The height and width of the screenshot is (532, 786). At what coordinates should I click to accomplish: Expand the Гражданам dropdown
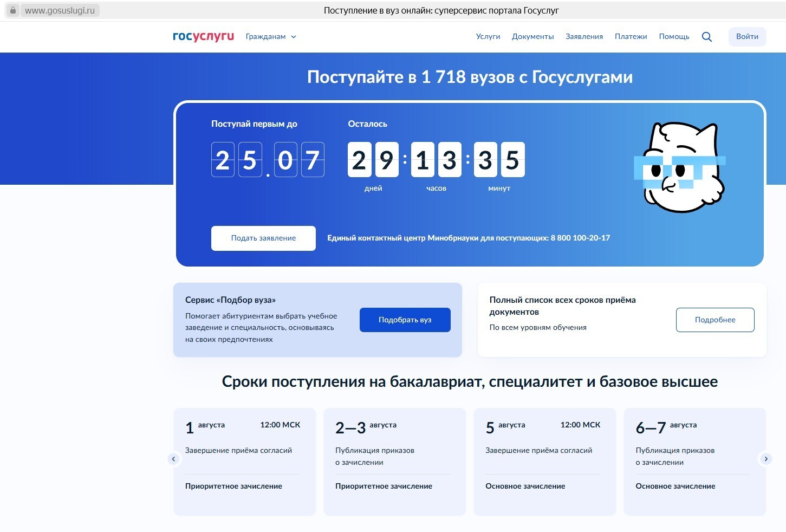coord(271,37)
